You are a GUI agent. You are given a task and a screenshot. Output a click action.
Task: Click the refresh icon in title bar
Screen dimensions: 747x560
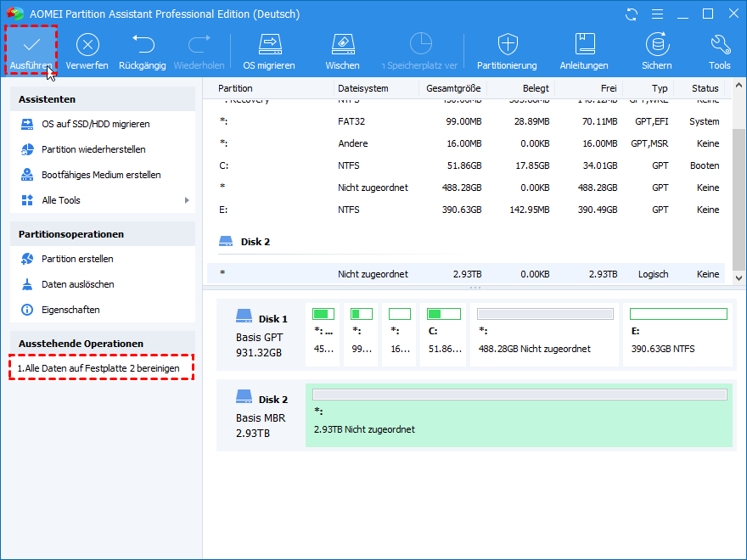pyautogui.click(x=631, y=14)
